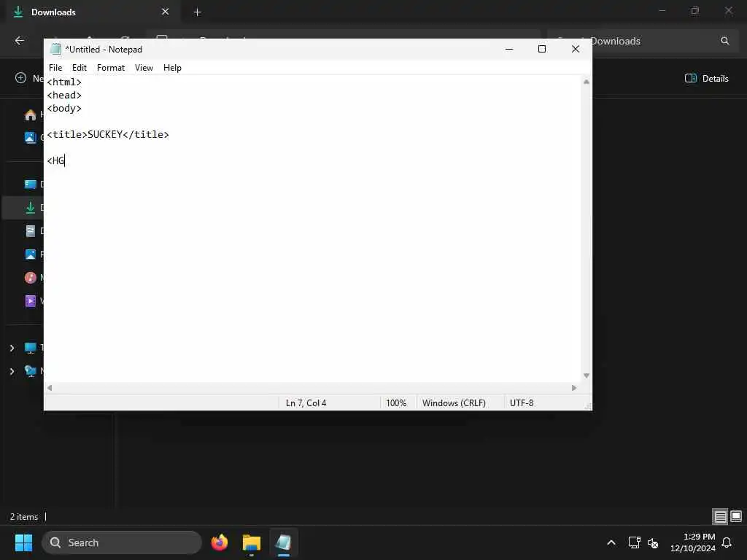
Task: Maximize the Notepad window
Action: (542, 49)
